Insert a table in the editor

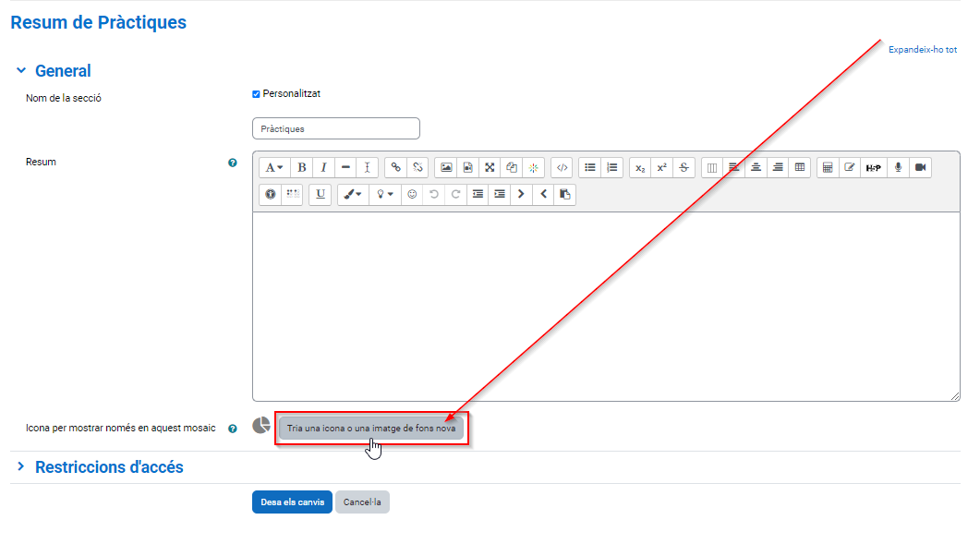[800, 167]
